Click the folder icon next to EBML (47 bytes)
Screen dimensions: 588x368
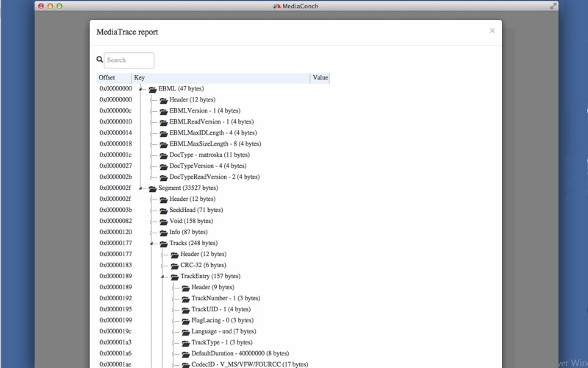pos(152,89)
